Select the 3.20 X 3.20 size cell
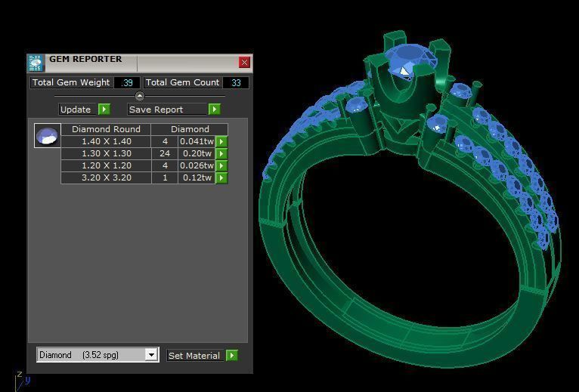Screen dimensions: 579x392 tap(107, 178)
